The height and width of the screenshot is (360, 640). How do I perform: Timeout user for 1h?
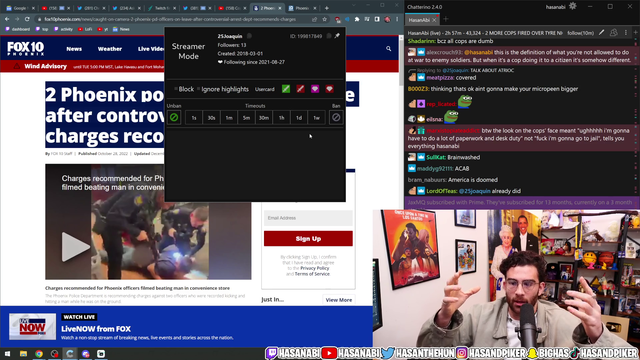point(282,118)
